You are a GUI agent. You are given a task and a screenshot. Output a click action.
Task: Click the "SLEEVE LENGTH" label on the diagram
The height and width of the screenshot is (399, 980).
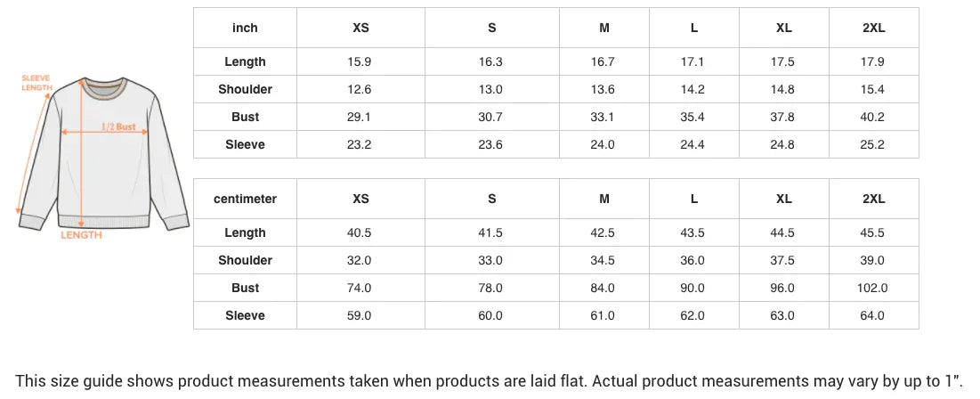point(36,83)
